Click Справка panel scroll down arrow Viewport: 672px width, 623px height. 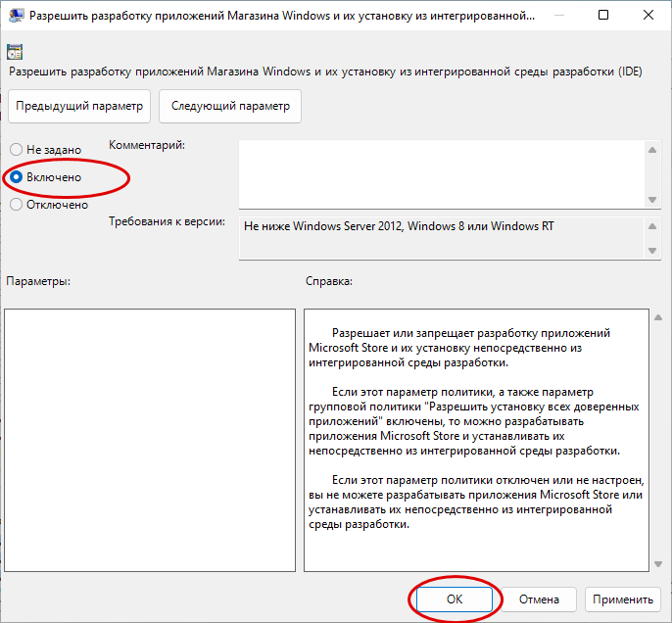658,564
